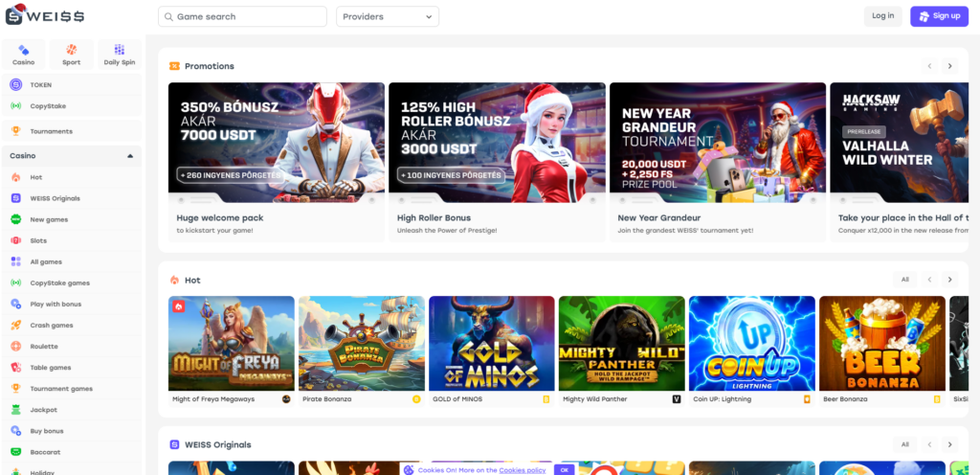Click the WEISS Originals sidebar icon
This screenshot has width=980, height=475.
coord(15,198)
